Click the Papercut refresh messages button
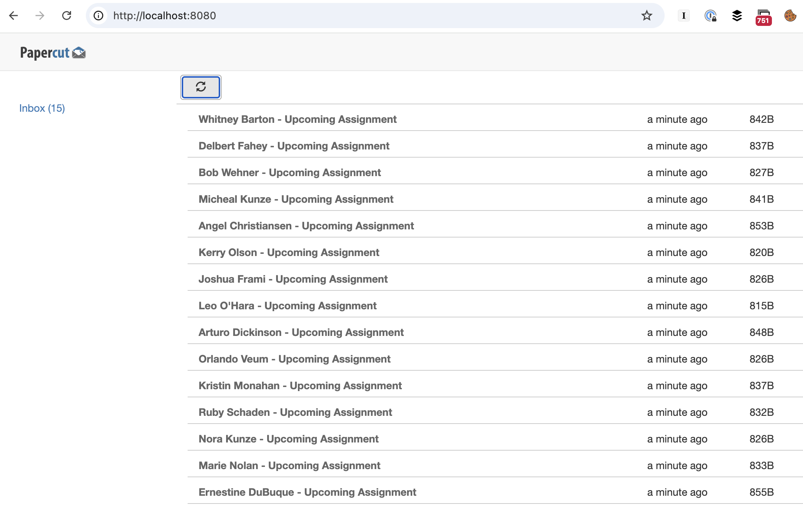This screenshot has width=803, height=532. click(201, 87)
